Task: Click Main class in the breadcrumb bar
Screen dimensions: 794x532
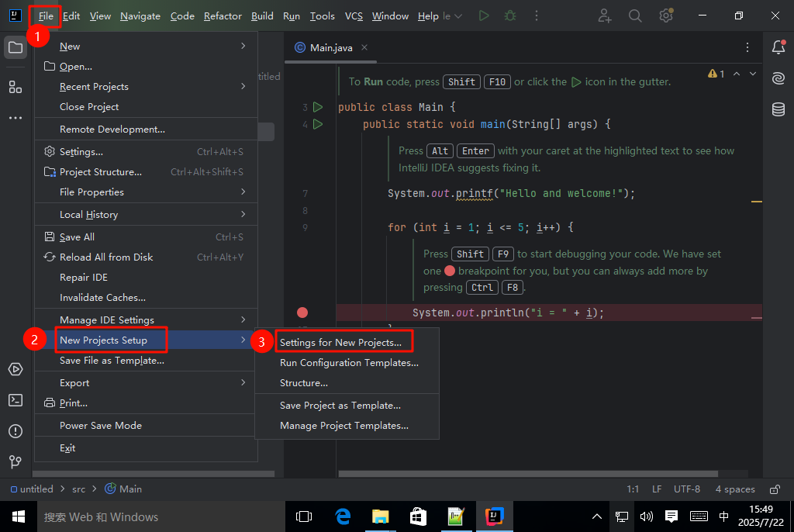Action: [x=123, y=489]
